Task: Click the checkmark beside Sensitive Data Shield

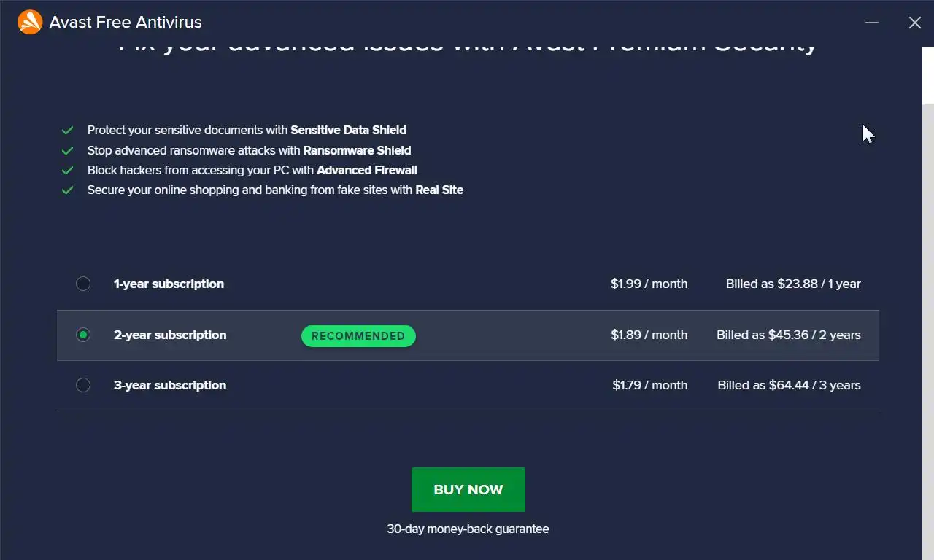Action: pos(68,131)
